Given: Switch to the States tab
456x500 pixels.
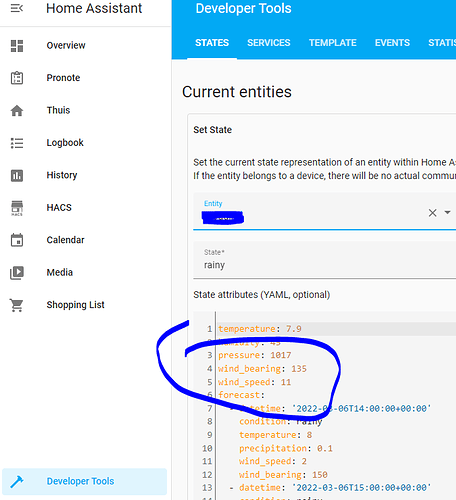Looking at the screenshot, I should point(212,43).
